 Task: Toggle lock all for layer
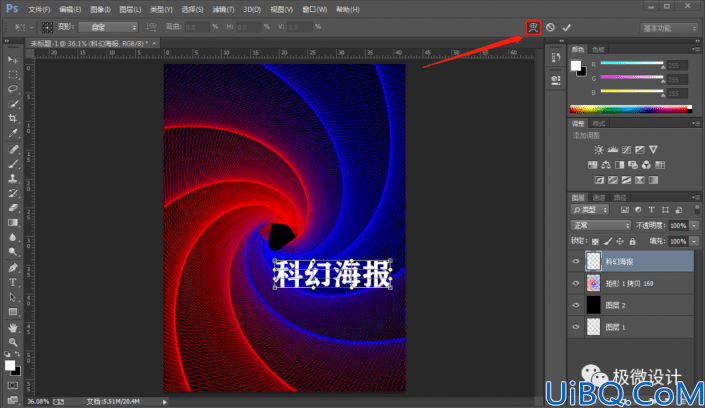click(633, 242)
